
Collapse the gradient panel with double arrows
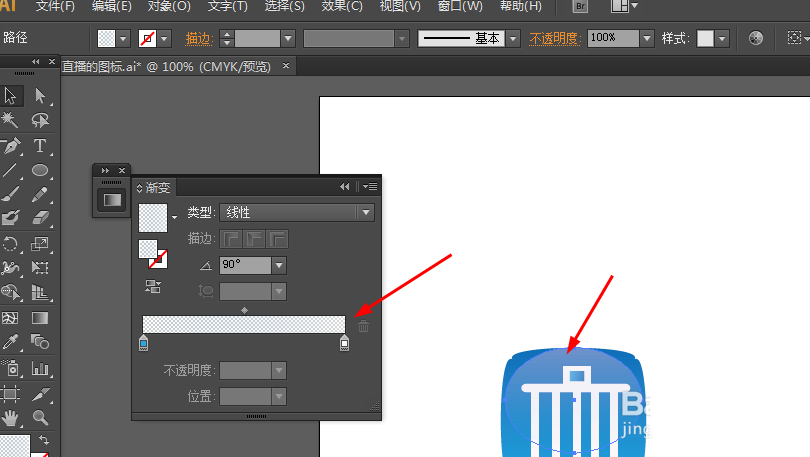pyautogui.click(x=345, y=186)
